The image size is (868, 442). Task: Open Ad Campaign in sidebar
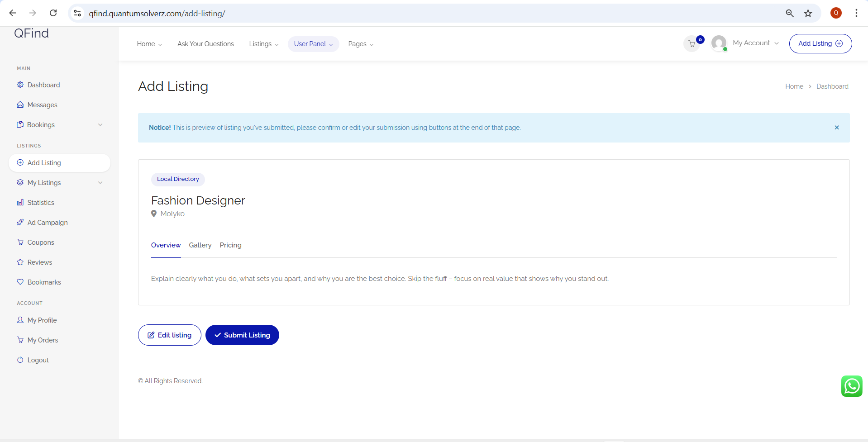pos(47,223)
